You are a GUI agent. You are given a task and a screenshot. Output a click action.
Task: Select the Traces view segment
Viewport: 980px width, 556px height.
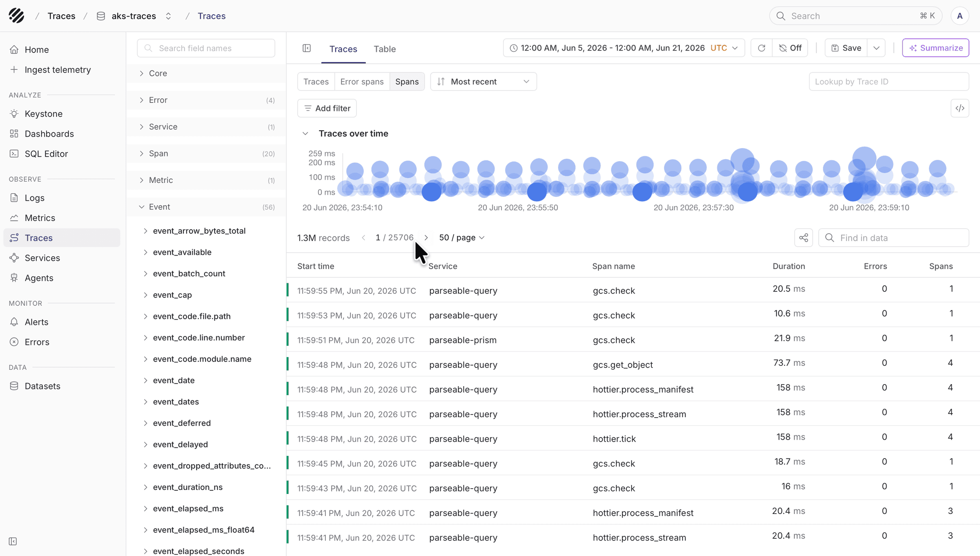click(316, 82)
